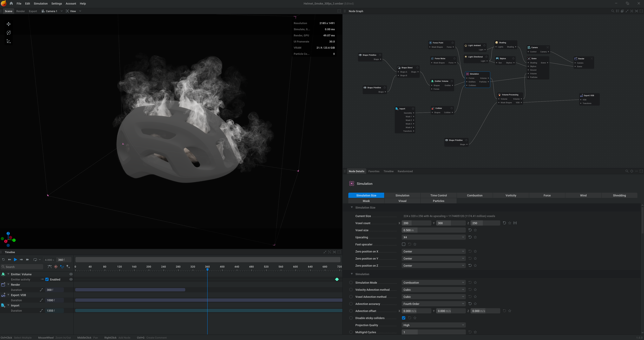Open the Favorites panel tab
The height and width of the screenshot is (340, 644).
tap(374, 171)
